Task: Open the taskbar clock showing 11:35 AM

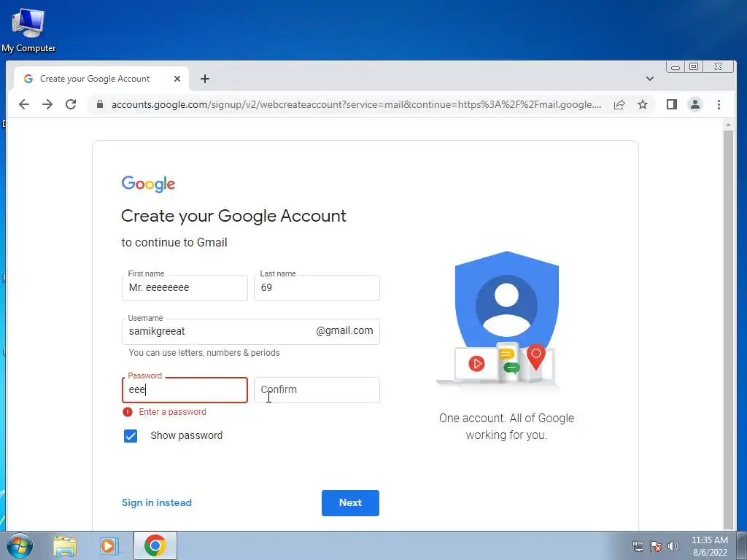Action: 710,546
